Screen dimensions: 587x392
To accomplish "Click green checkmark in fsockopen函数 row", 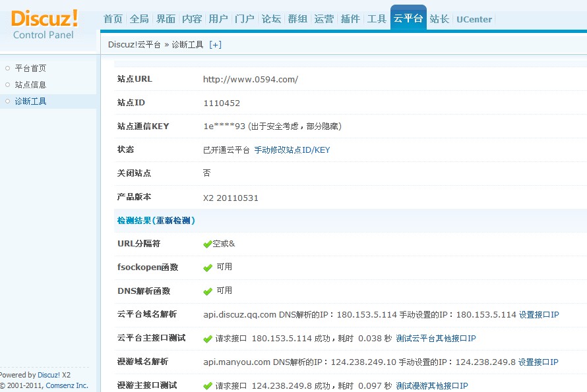I will 207,268.
